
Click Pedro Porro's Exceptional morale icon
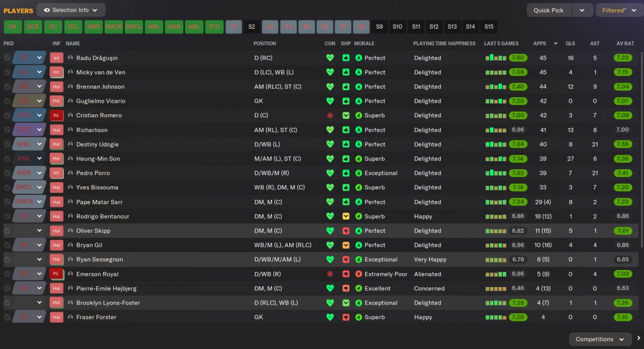359,173
